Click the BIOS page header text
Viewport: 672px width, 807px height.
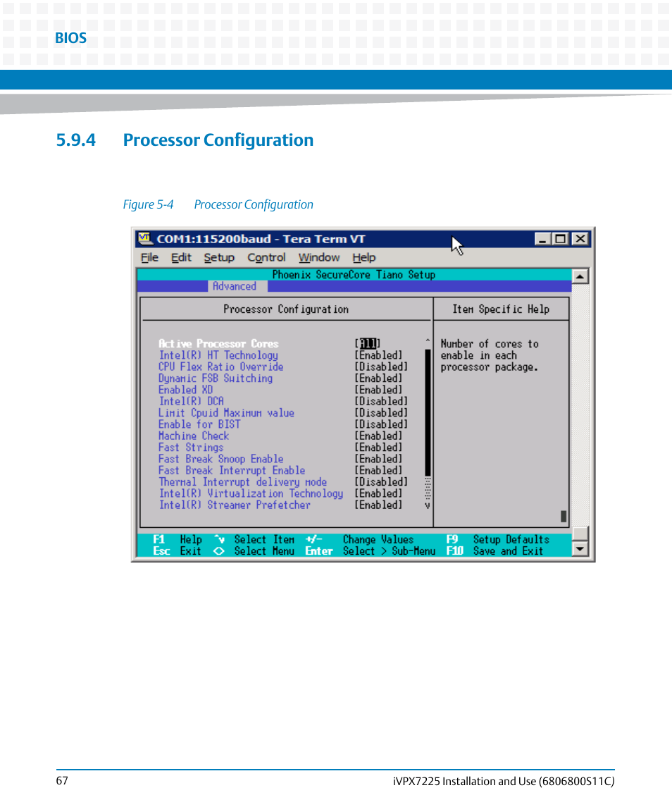70,38
